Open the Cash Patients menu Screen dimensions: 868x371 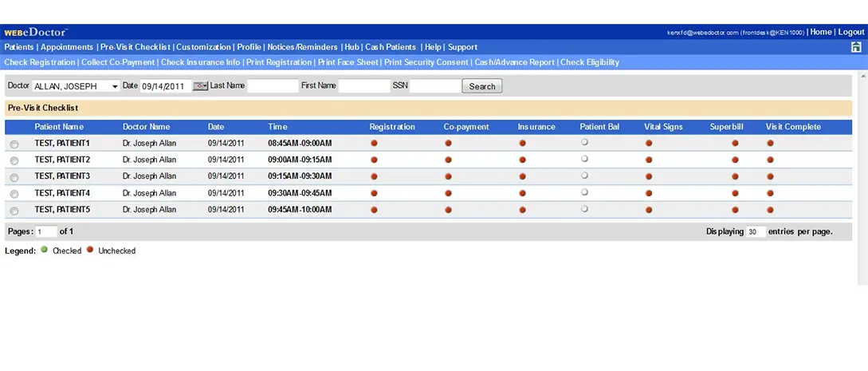(x=391, y=47)
